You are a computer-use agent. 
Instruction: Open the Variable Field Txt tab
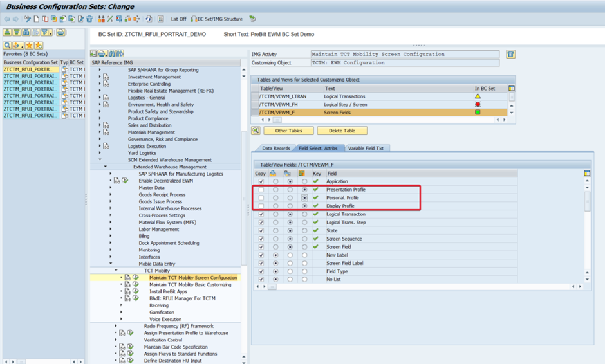coord(366,149)
